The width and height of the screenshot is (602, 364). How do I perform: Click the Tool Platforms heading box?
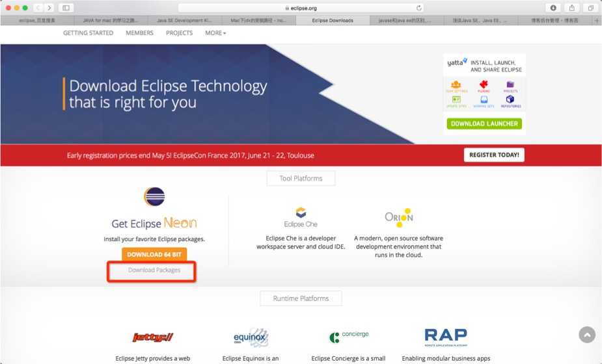pos(301,178)
